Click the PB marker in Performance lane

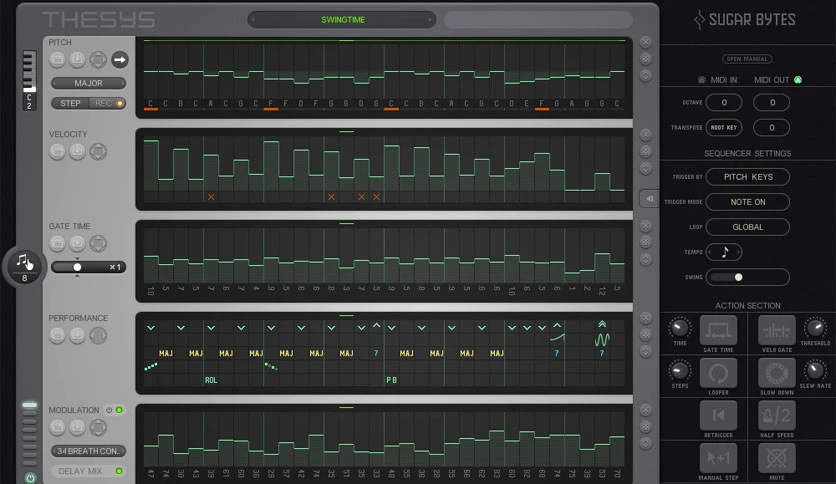[x=391, y=380]
